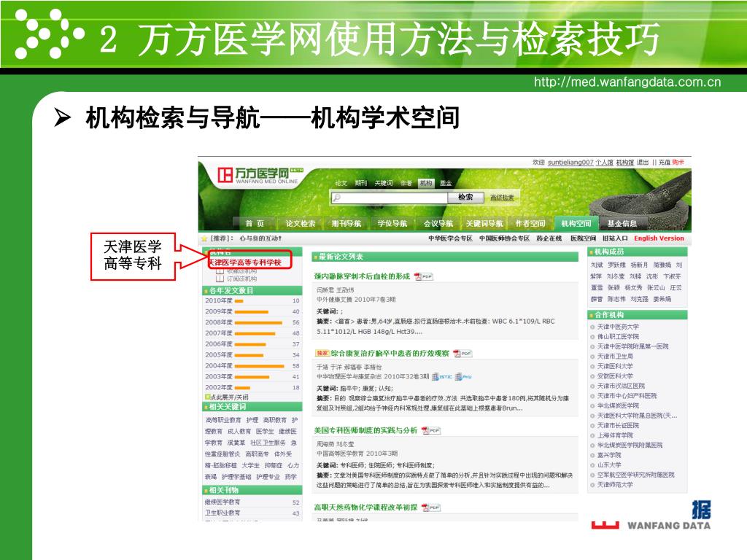Click the 万方医学网 logo

pyautogui.click(x=260, y=175)
